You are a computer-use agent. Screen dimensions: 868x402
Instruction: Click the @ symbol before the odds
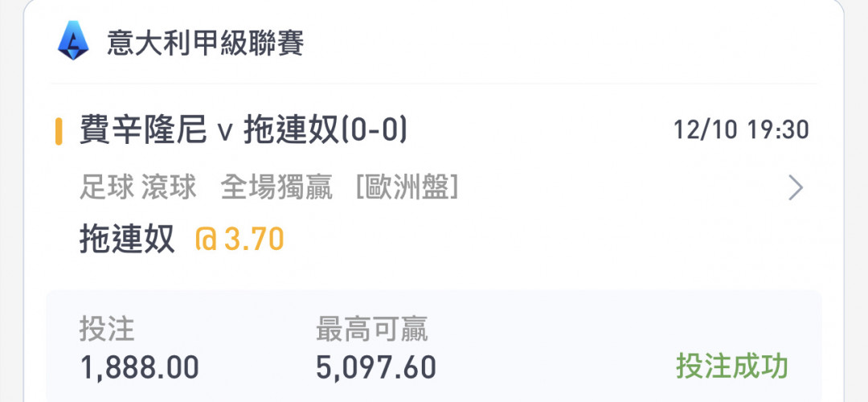point(206,240)
